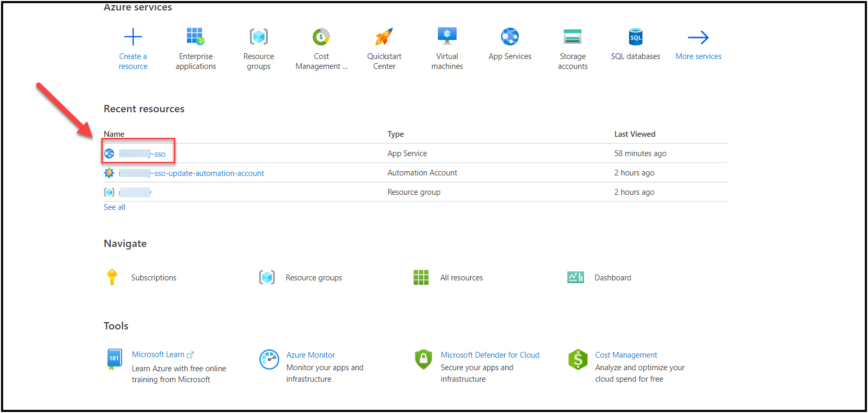
Task: Click More services arrow
Action: [x=698, y=38]
